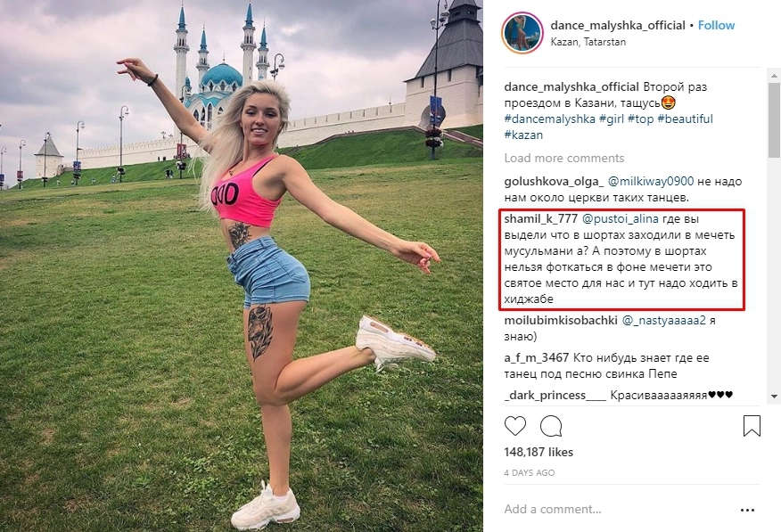Image resolution: width=781 pixels, height=532 pixels.
Task: Save the post with the bookmark icon
Action: point(752,426)
